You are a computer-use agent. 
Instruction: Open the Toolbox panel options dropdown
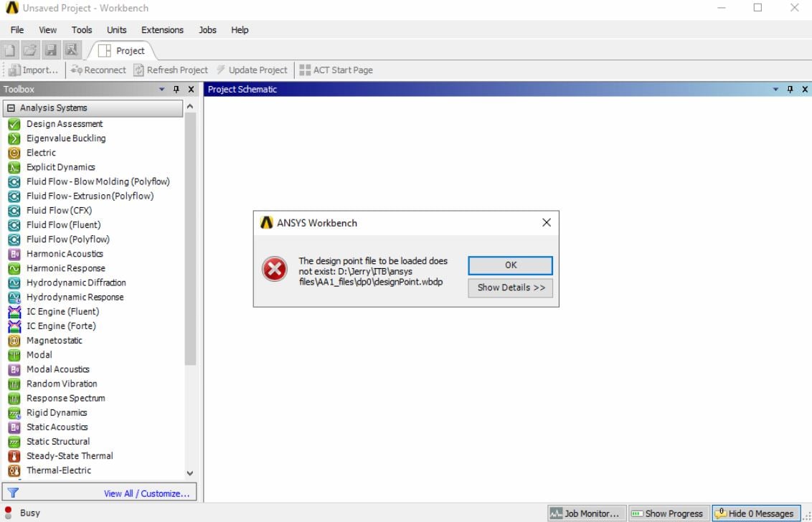(x=163, y=89)
